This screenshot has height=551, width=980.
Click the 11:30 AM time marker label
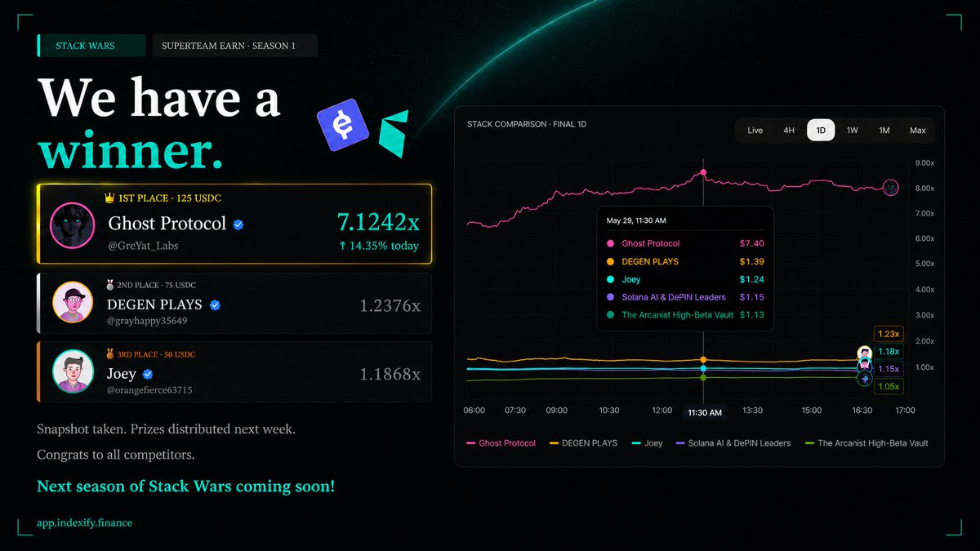(704, 413)
